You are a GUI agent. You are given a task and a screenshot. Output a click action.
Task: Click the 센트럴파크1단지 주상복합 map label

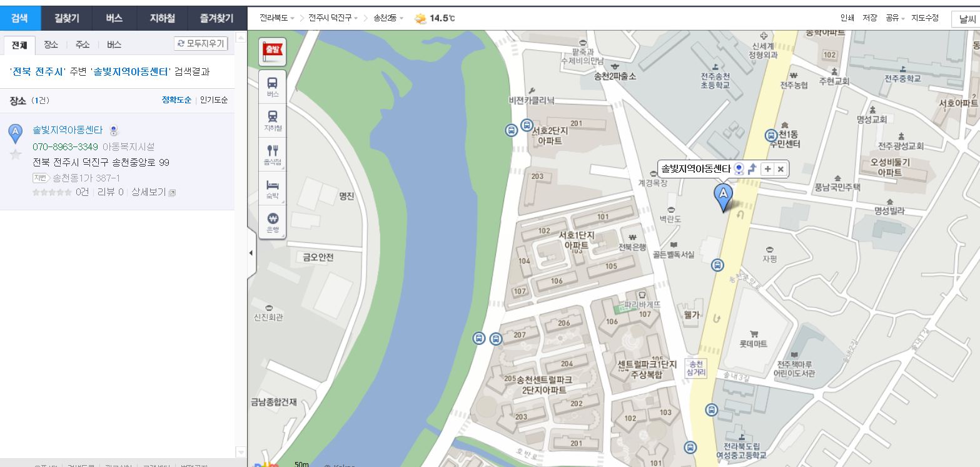(x=647, y=369)
